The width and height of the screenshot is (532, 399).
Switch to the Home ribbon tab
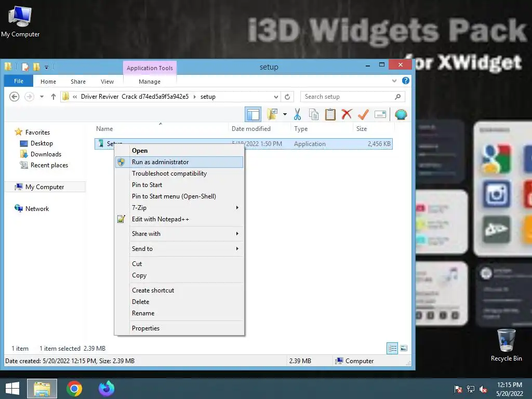tap(48, 82)
